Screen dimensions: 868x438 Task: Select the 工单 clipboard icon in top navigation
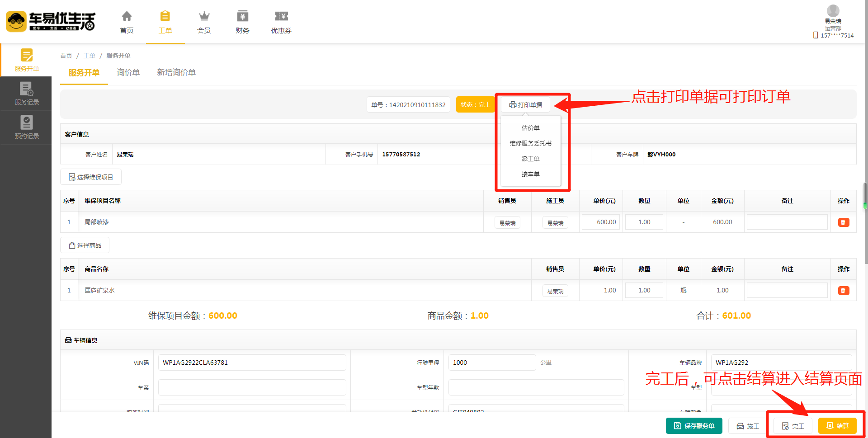[165, 17]
